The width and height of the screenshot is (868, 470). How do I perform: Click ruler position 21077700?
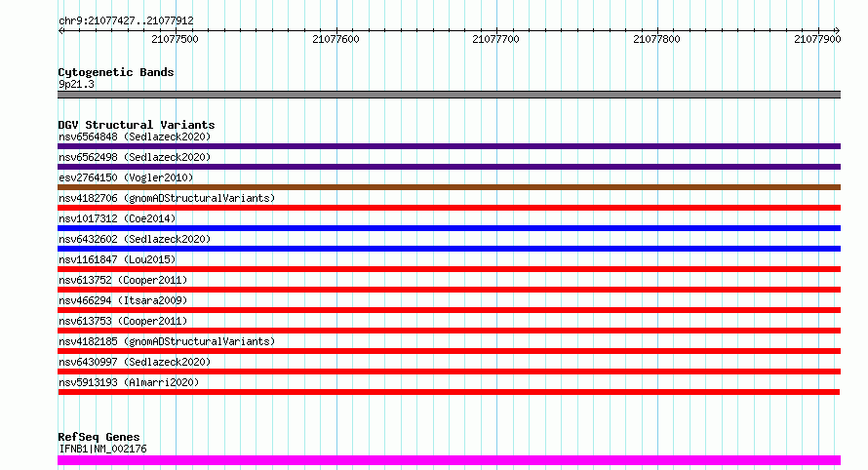496,39
